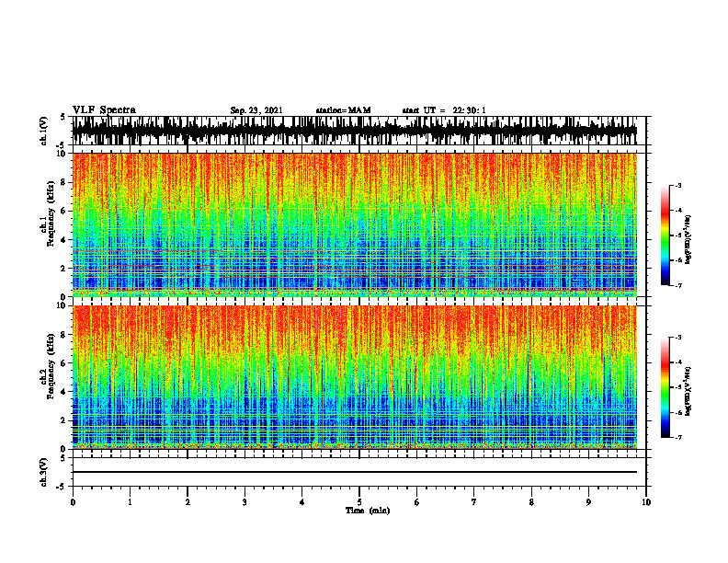The width and height of the screenshot is (728, 563).
Task: Click the "Time (min)" axis title
Action: tap(368, 511)
